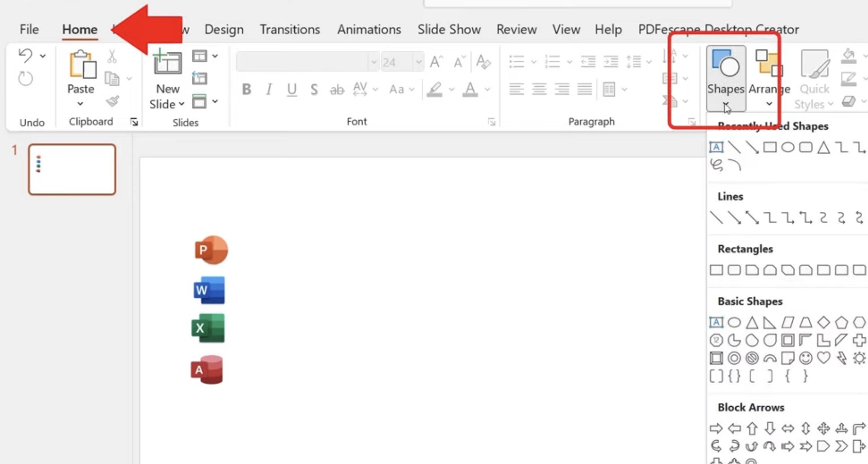Choose the Diamond basic shape

pos(823,322)
